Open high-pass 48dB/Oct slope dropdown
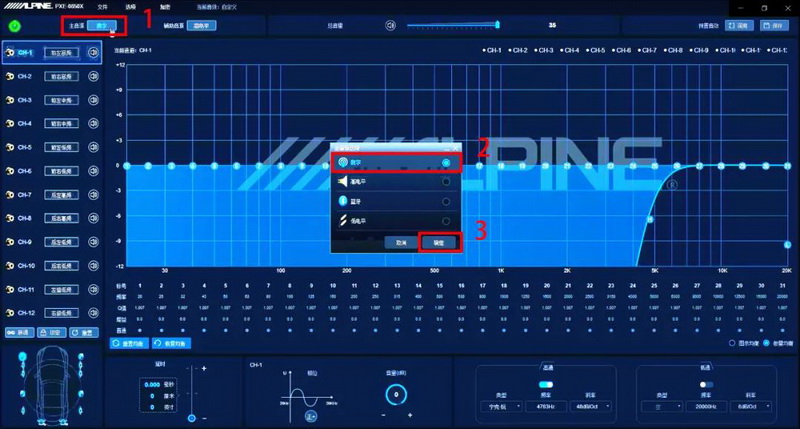 point(590,407)
